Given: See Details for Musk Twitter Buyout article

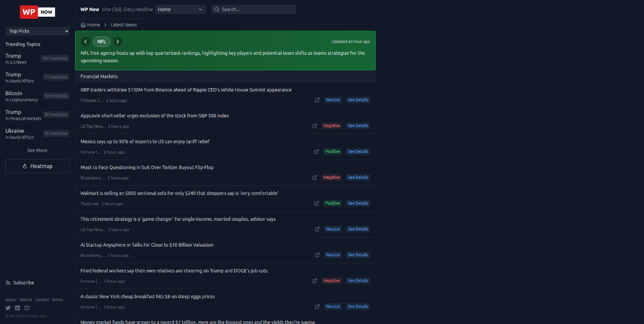Looking at the screenshot, I should pos(358,177).
